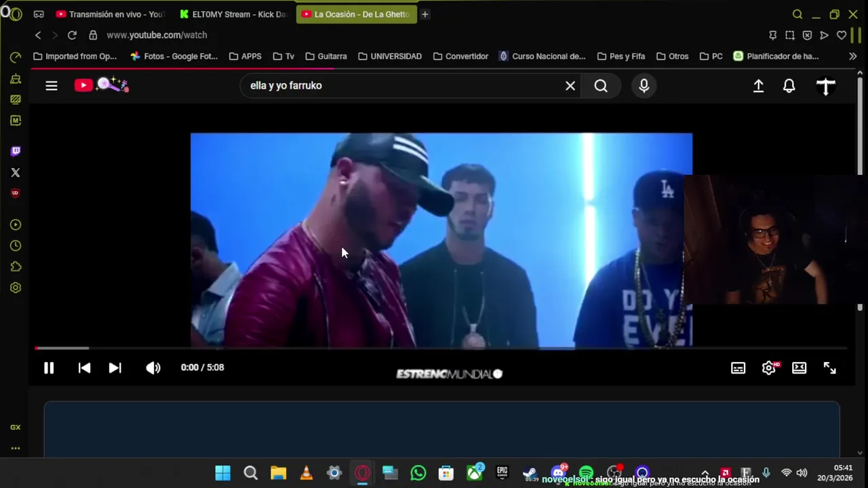Open a new browser tab

click(x=425, y=14)
